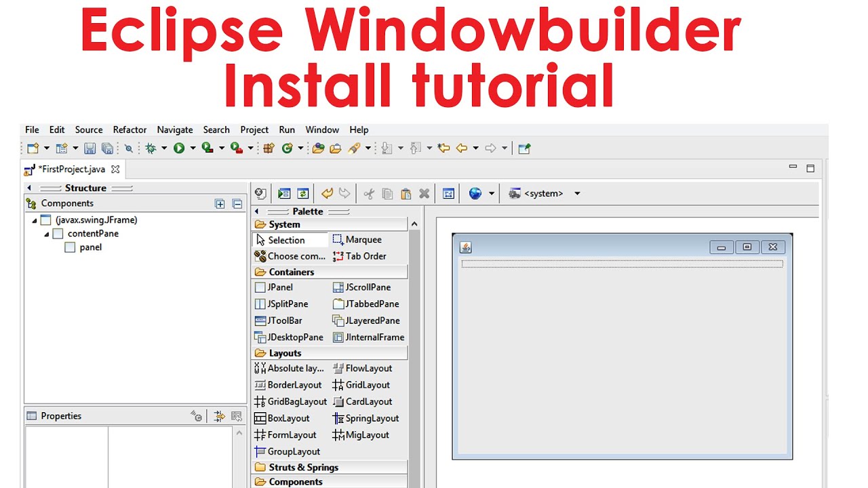Select the Marquee tool in palette

coord(357,240)
